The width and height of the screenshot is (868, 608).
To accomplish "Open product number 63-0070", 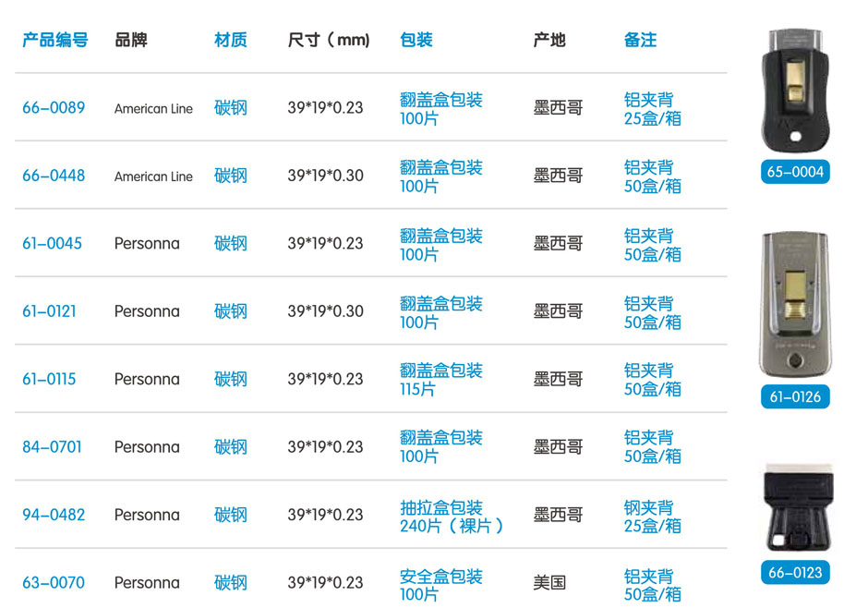I will pyautogui.click(x=54, y=583).
